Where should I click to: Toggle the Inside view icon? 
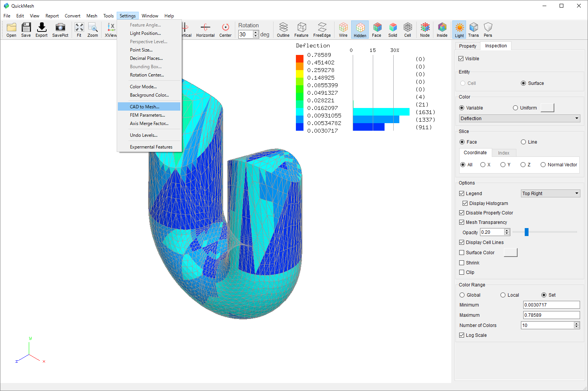click(442, 30)
